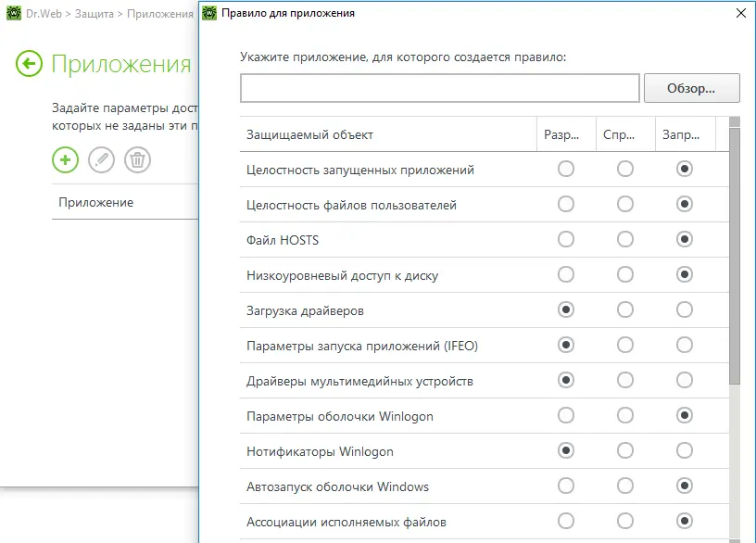
Task: Block Драйверы мультимедийных устройств
Action: (x=685, y=380)
